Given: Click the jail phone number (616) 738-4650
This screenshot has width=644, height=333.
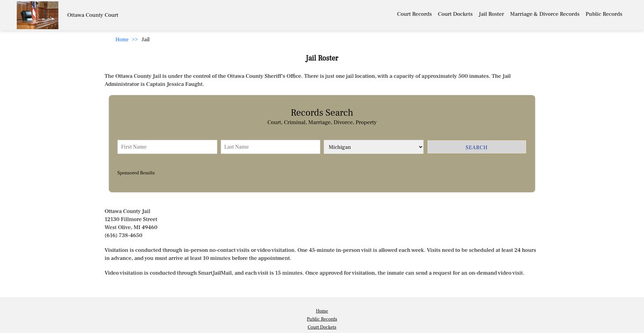Looking at the screenshot, I should pyautogui.click(x=123, y=235).
